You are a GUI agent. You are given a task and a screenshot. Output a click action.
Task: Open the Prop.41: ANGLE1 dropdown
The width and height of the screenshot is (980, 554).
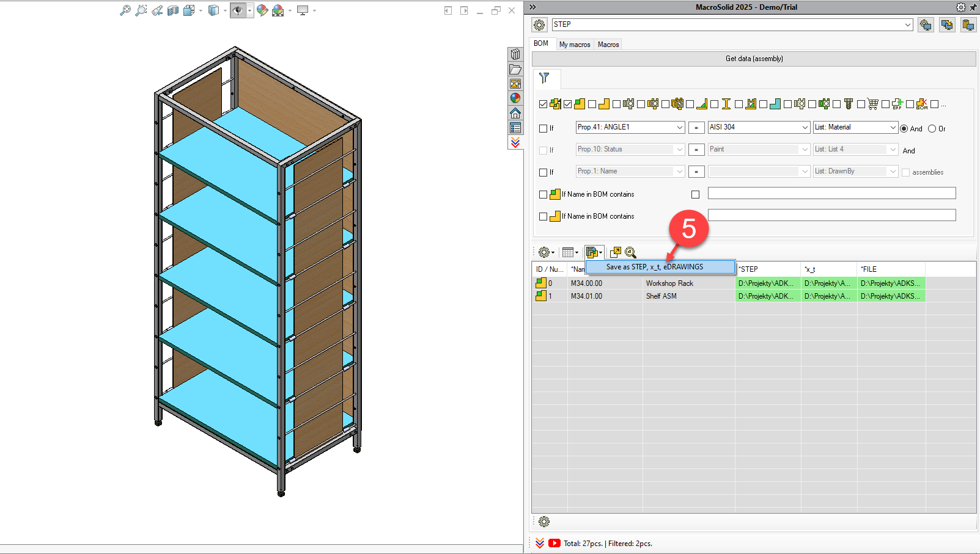pyautogui.click(x=680, y=128)
